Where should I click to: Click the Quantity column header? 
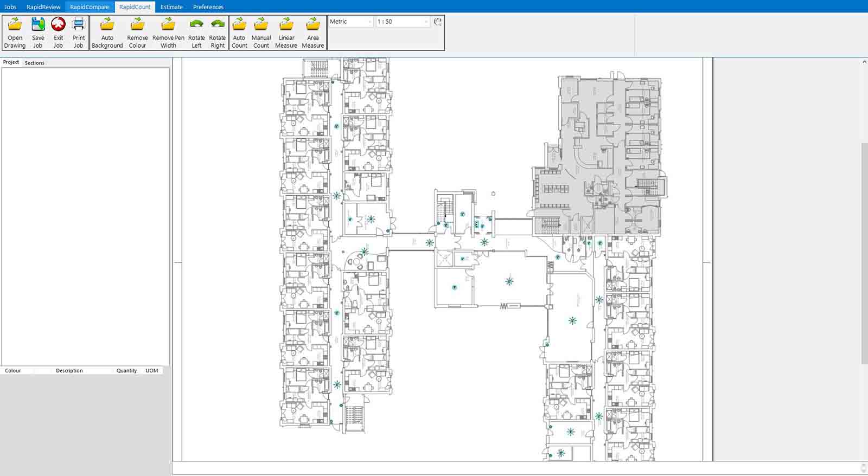point(126,371)
